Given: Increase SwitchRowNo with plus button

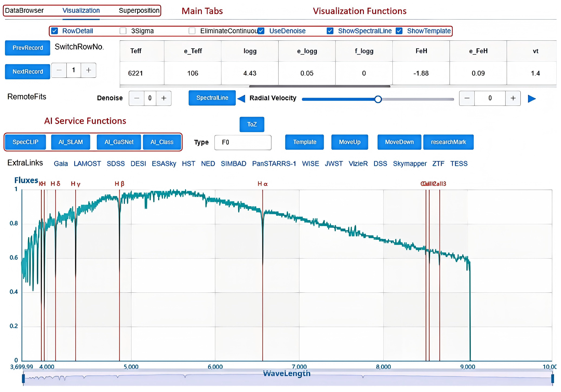Looking at the screenshot, I should [x=88, y=70].
